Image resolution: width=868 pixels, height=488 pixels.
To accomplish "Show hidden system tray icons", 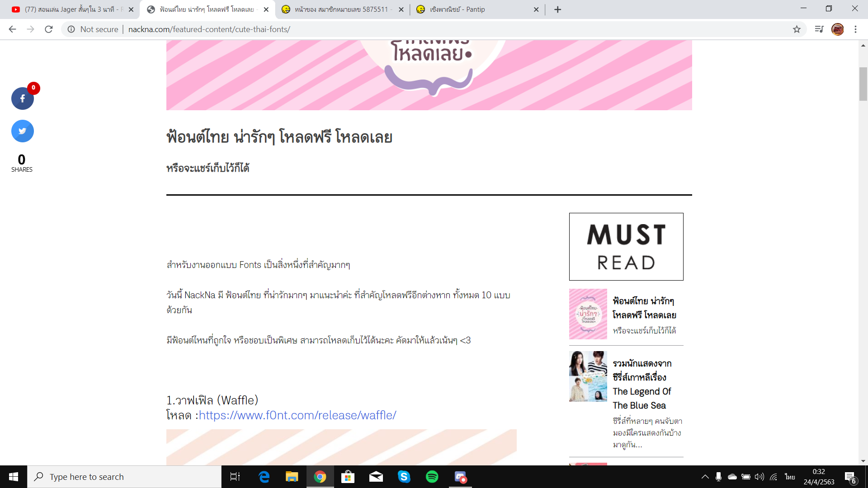I will tap(705, 477).
